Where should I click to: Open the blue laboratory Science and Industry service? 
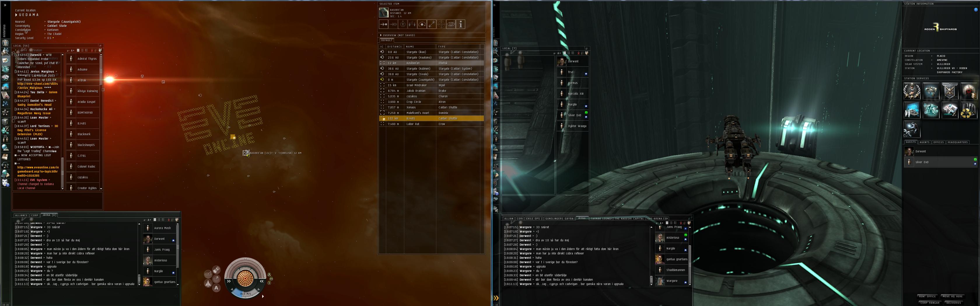[912, 110]
